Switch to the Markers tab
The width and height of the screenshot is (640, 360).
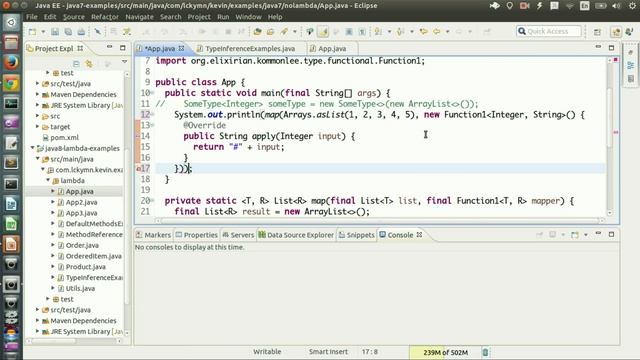pos(153,235)
